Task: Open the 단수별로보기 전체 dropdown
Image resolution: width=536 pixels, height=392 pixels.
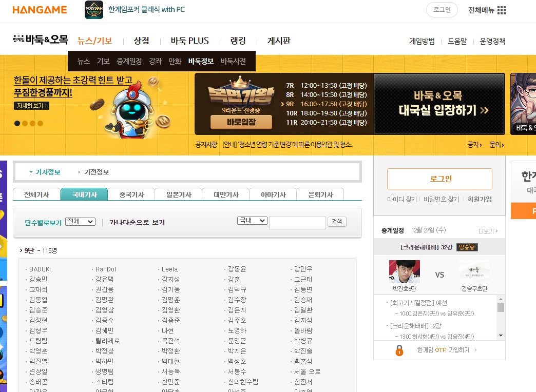Action: [80, 222]
